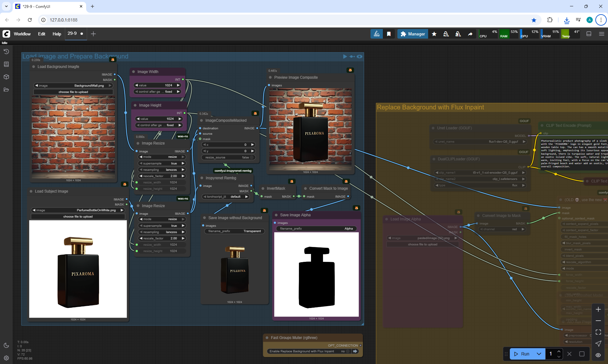Click choose file to upload under Subject Image
This screenshot has height=364, width=608.
pyautogui.click(x=78, y=217)
